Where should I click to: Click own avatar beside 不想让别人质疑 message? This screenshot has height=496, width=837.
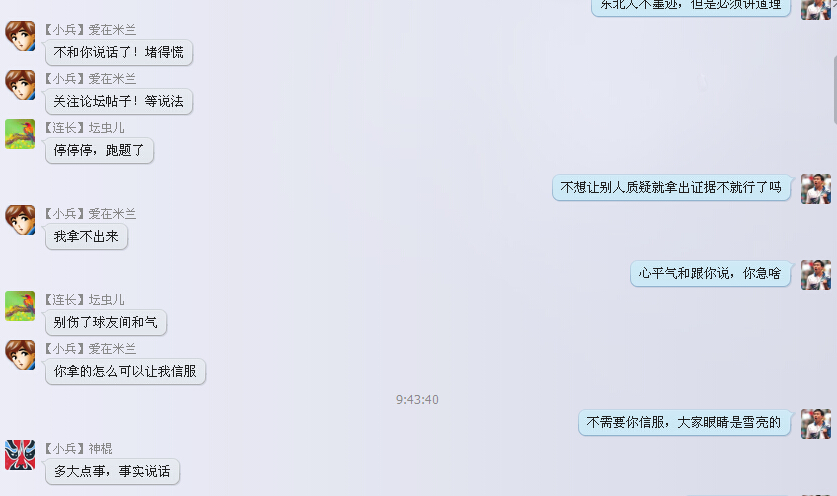coord(816,189)
